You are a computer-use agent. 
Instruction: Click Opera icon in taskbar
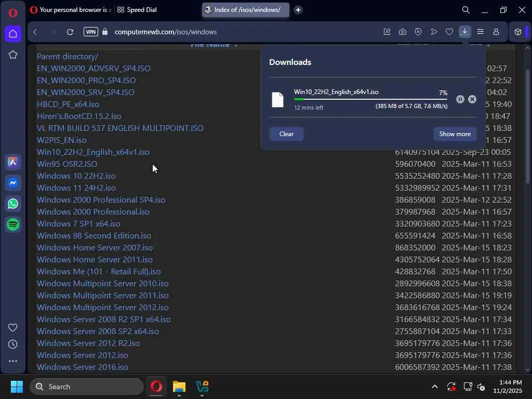156,387
